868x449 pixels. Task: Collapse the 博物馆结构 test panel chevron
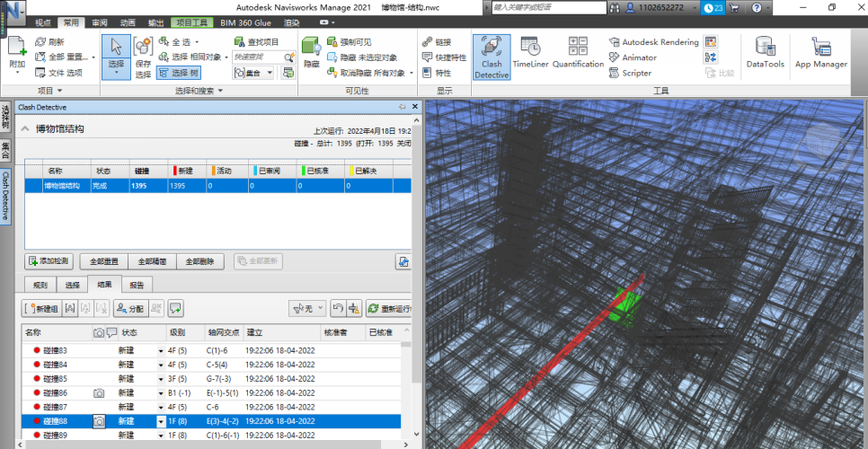[x=25, y=128]
